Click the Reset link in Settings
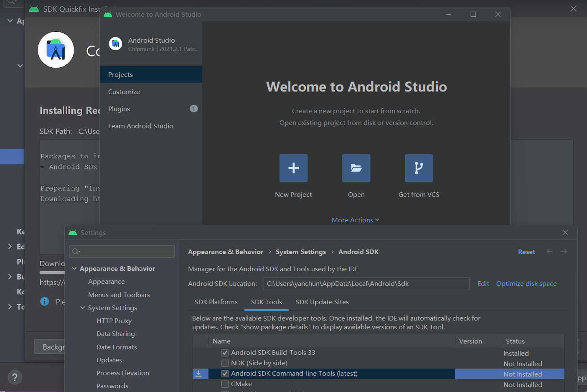The height and width of the screenshot is (392, 587). point(526,252)
